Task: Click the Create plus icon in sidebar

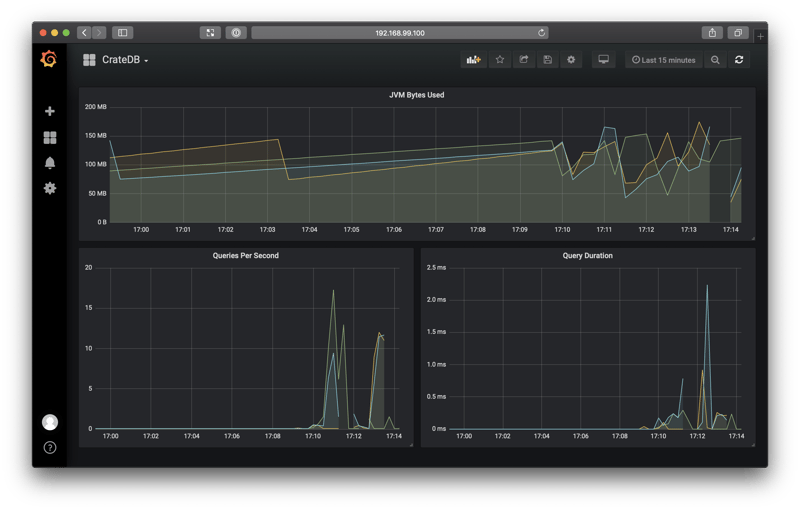Action: pyautogui.click(x=49, y=111)
